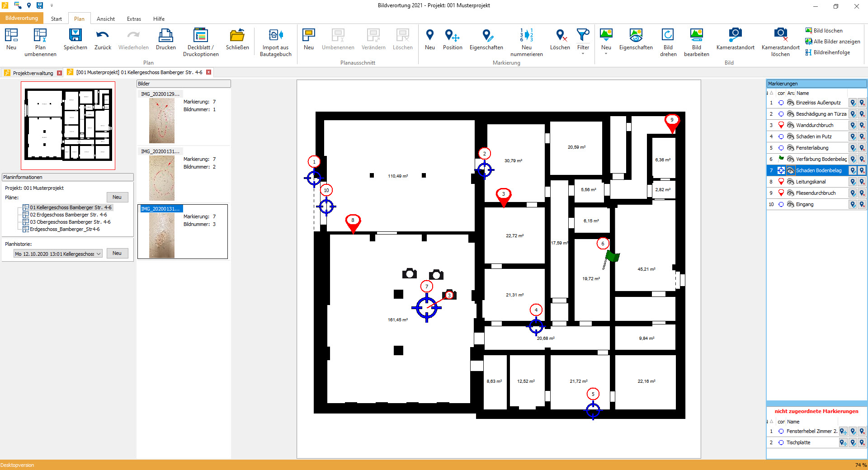Image resolution: width=868 pixels, height=470 pixels.
Task: Toggle visibility eye for Wanddurchbruch
Action: click(790, 125)
